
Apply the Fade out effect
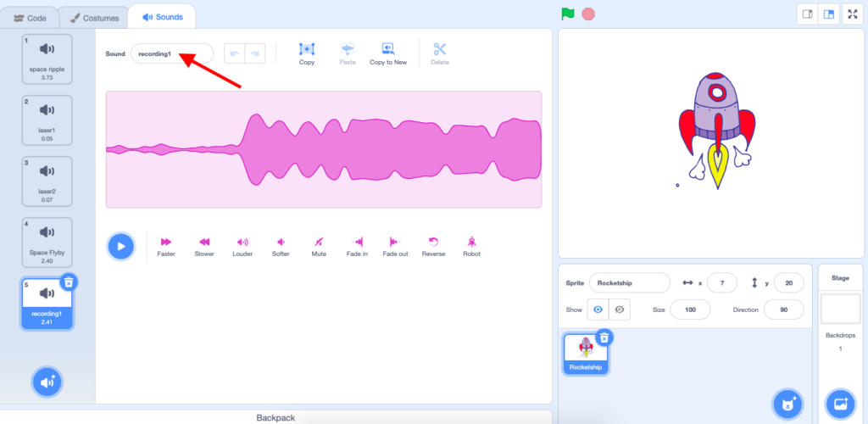395,247
